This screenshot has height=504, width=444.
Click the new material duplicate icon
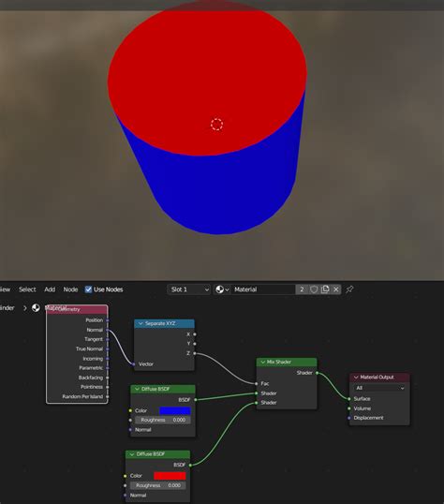(x=325, y=289)
